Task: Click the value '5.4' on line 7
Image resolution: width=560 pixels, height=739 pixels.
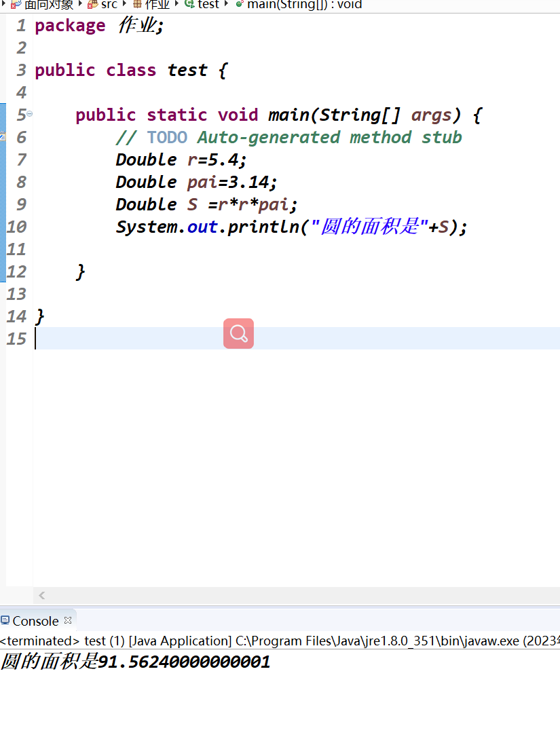Action: [223, 159]
